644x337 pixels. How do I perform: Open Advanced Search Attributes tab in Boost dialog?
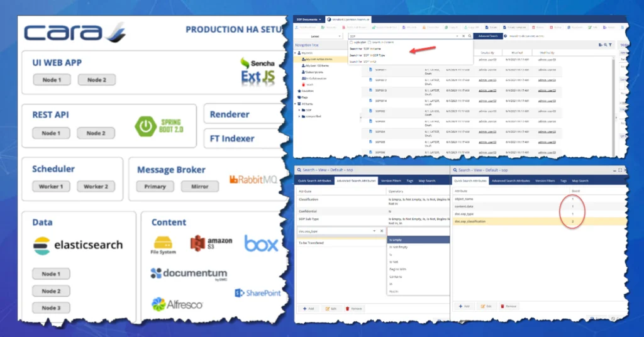coord(511,180)
